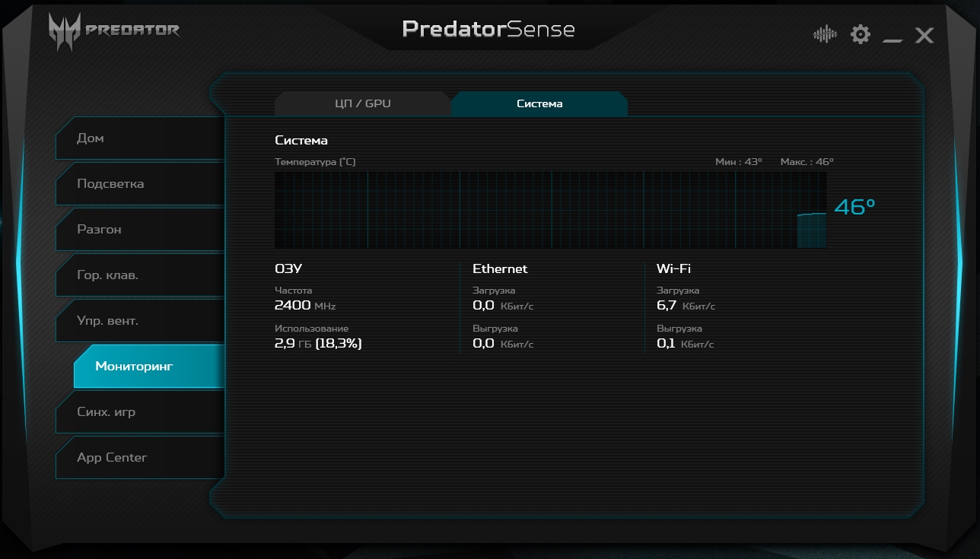Image resolution: width=980 pixels, height=559 pixels.
Task: Open settings gear icon
Action: [861, 34]
